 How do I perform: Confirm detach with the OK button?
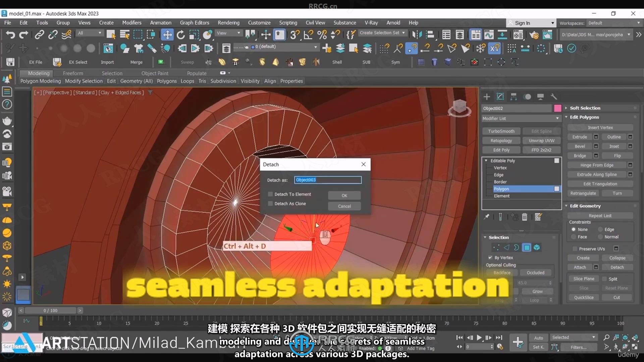[344, 195]
